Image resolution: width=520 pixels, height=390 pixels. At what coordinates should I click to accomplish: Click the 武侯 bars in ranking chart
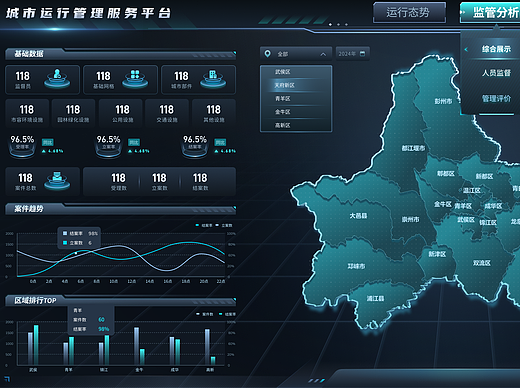click(x=33, y=345)
